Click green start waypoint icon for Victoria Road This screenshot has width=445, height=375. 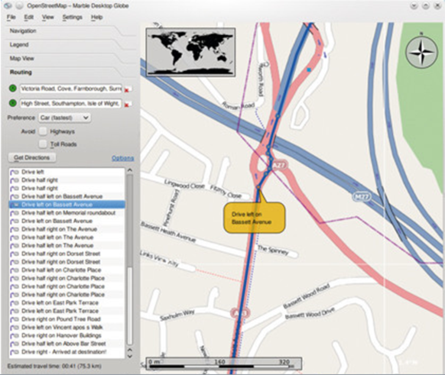[x=12, y=88]
